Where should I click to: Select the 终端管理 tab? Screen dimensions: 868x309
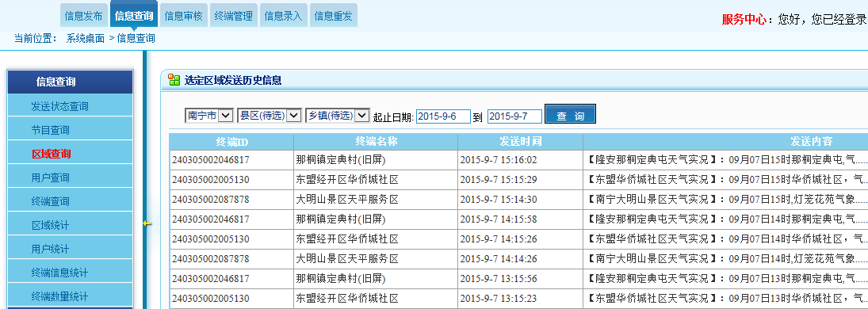pos(234,16)
